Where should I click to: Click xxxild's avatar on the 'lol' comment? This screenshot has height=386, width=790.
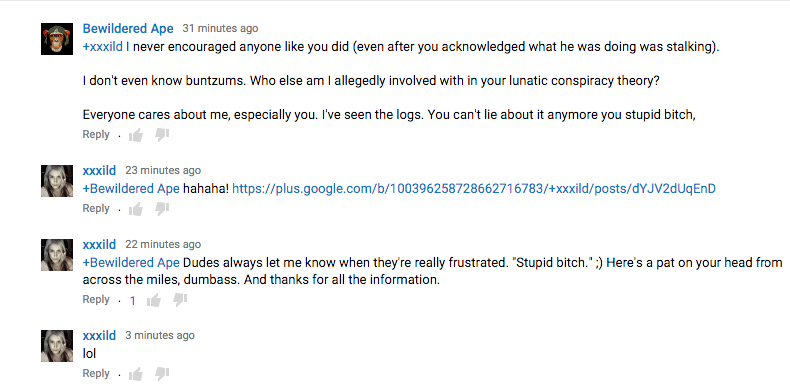57,346
